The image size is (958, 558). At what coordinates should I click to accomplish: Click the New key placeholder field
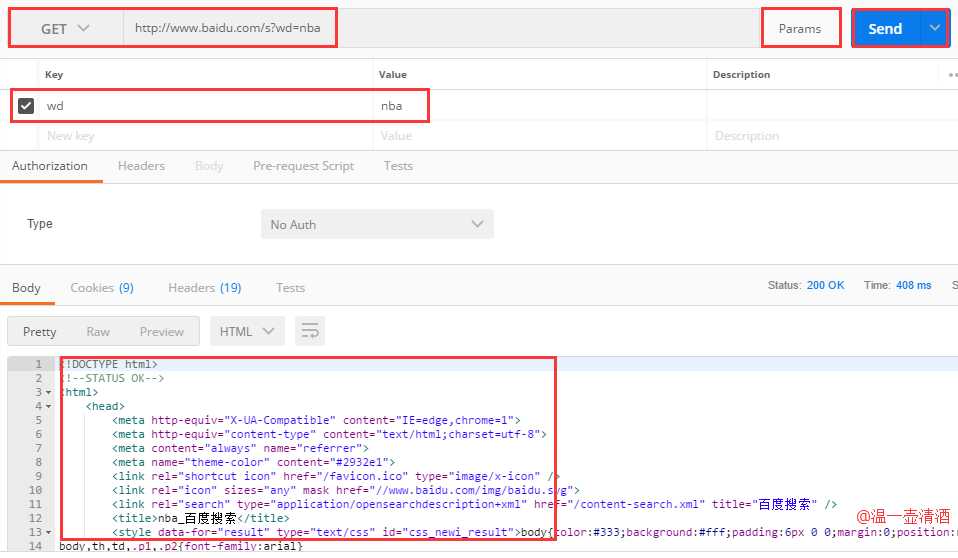tap(207, 136)
